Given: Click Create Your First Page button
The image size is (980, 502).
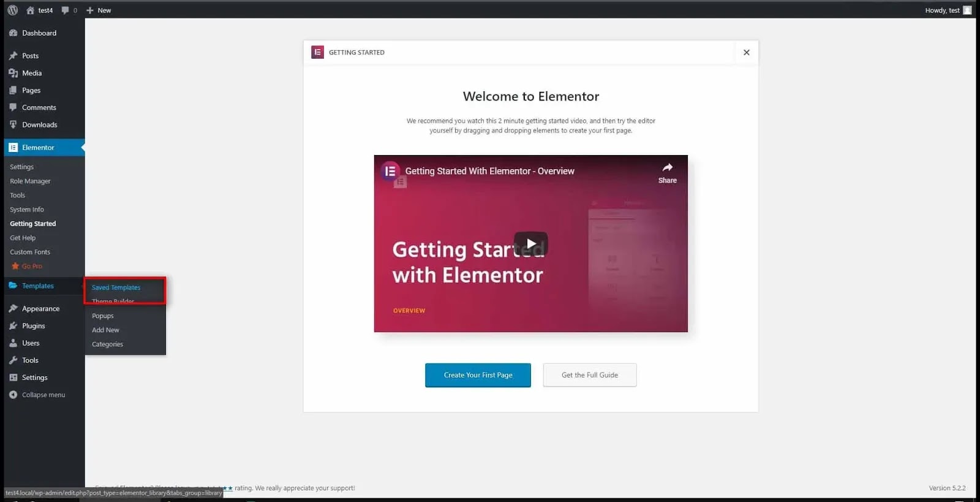Looking at the screenshot, I should (478, 375).
